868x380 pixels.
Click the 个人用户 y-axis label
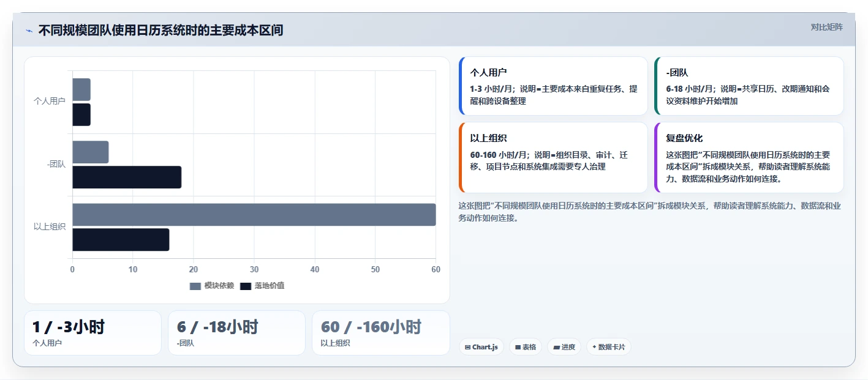(50, 101)
